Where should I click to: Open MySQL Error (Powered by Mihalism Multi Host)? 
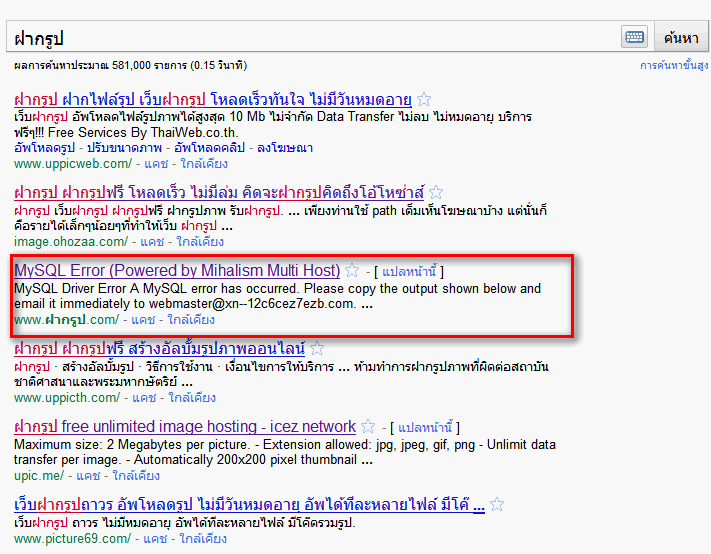[x=177, y=271]
